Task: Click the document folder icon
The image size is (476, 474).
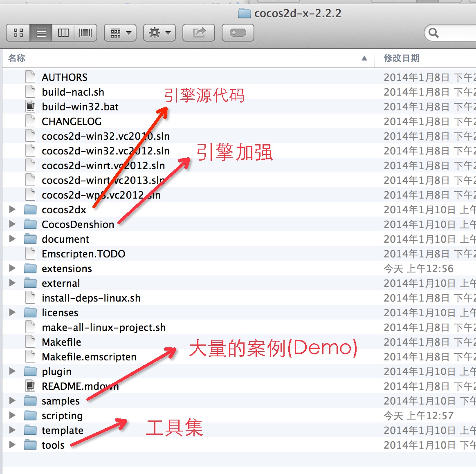Action: (x=30, y=239)
